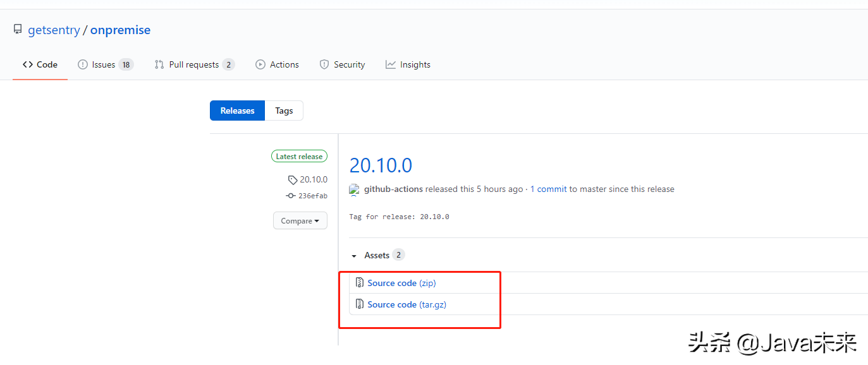
Task: Click the Code angle-brackets icon
Action: pyautogui.click(x=28, y=64)
